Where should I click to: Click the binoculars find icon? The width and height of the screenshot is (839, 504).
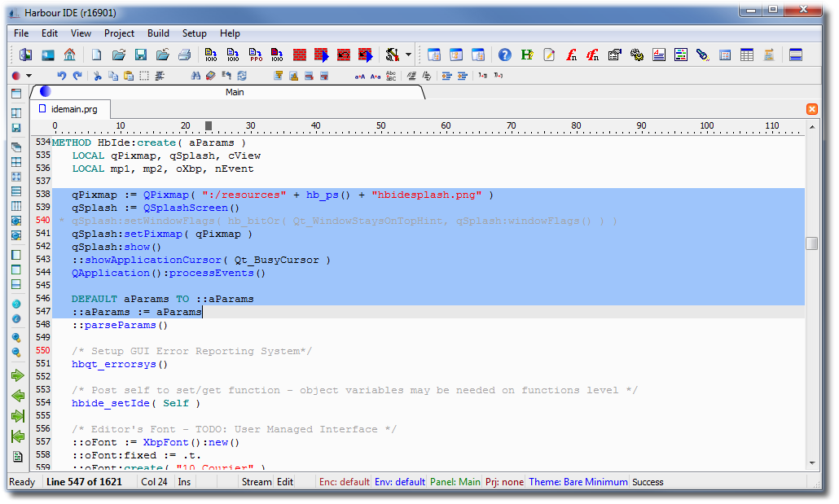coord(195,76)
